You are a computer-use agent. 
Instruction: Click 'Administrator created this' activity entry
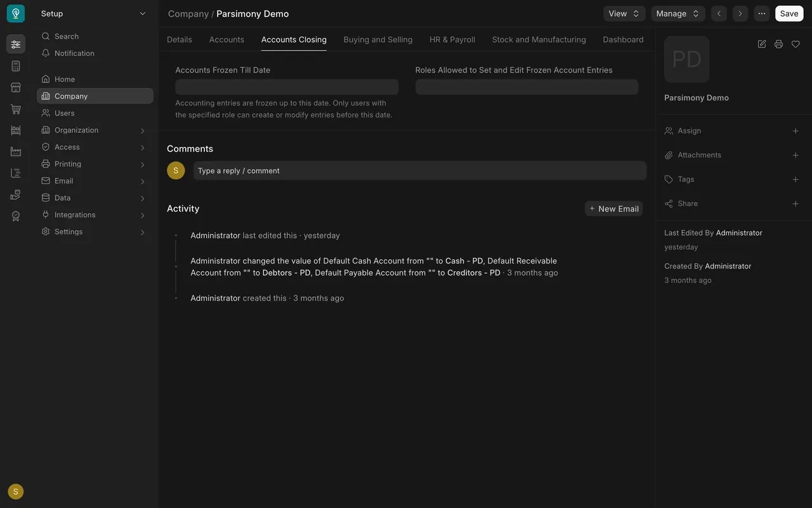click(x=267, y=298)
